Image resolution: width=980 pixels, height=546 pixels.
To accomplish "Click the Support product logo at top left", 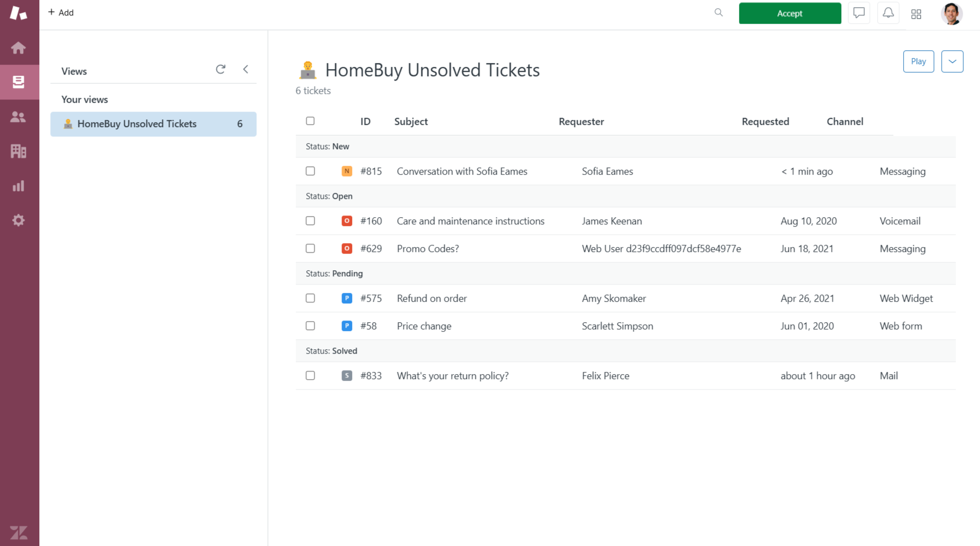I will click(x=18, y=13).
